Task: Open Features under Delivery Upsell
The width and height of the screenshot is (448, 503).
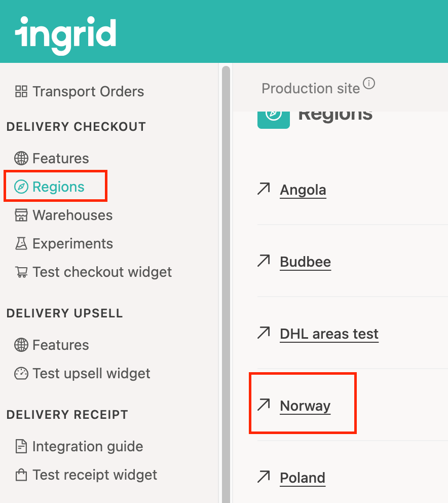Action: pyautogui.click(x=60, y=345)
